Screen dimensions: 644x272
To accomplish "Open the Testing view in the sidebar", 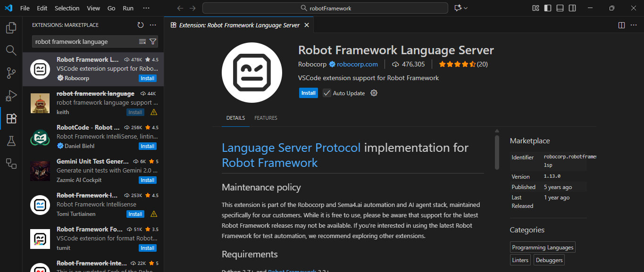I will [x=11, y=141].
